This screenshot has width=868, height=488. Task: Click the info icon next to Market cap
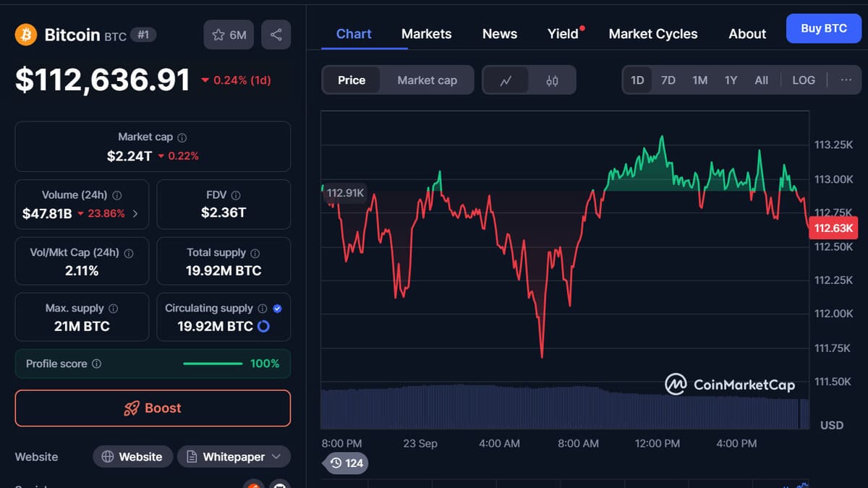(x=182, y=137)
